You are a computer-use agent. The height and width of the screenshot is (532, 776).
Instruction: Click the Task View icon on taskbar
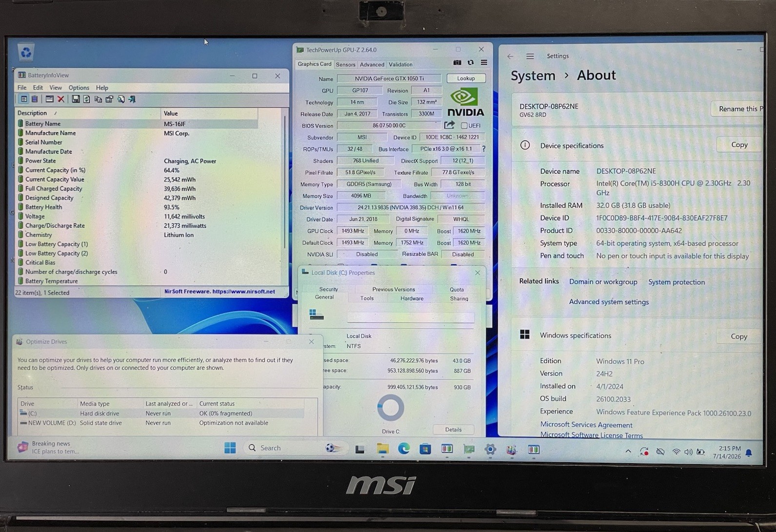[x=360, y=449]
